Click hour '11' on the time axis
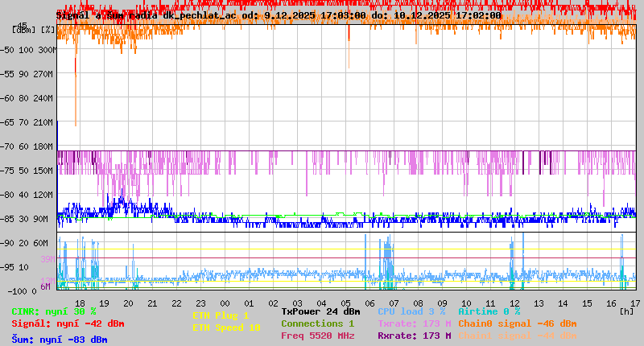Image resolution: width=644 pixels, height=346 pixels. click(491, 303)
